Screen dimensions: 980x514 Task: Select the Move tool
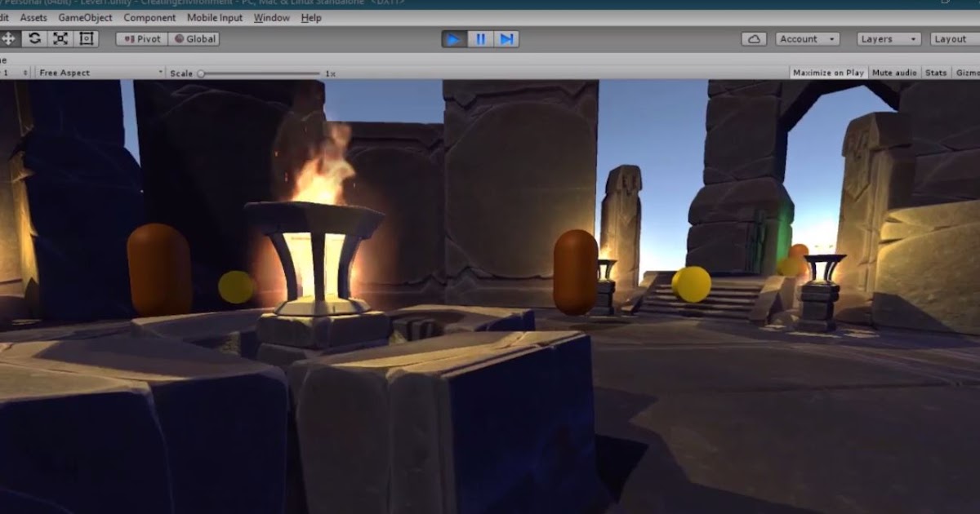click(x=10, y=38)
